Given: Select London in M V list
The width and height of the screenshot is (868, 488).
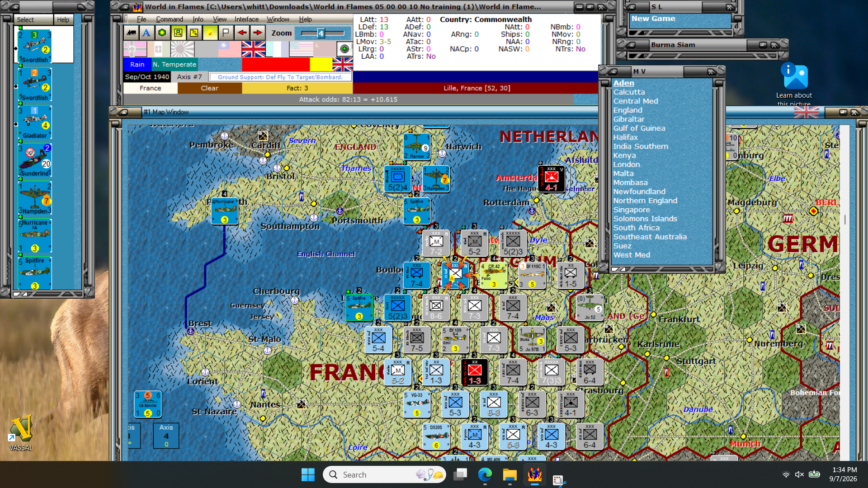Looking at the screenshot, I should tap(626, 164).
